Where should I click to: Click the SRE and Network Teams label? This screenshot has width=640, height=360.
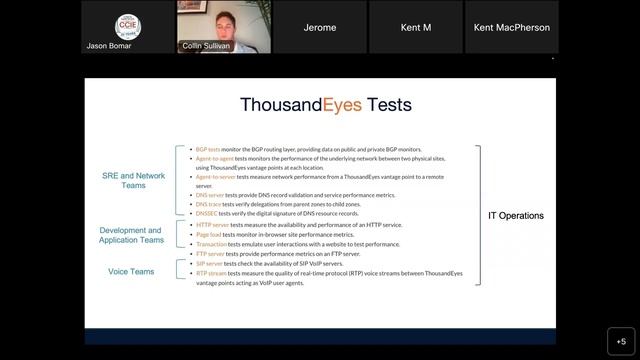[133, 180]
